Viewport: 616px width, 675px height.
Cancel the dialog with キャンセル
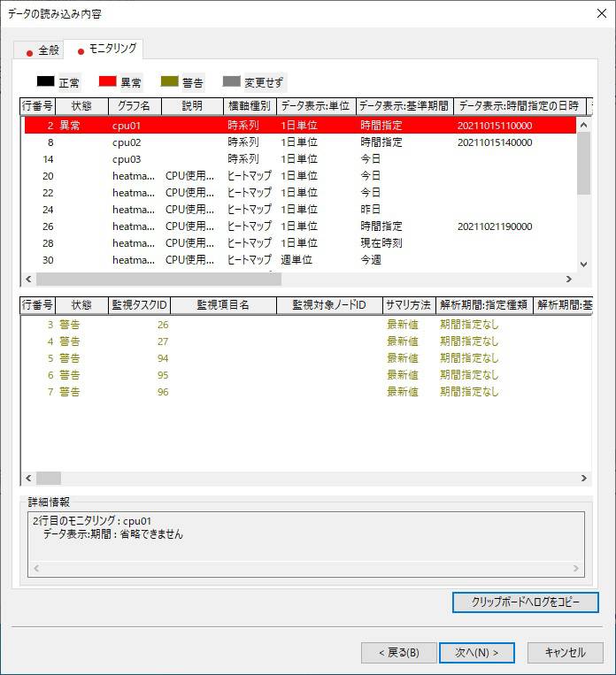(x=566, y=653)
